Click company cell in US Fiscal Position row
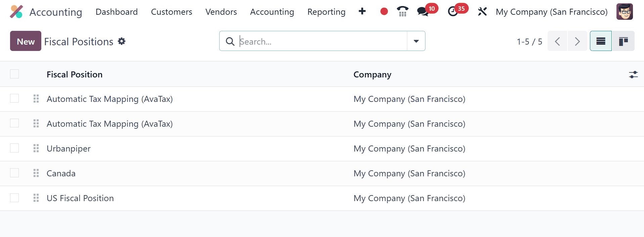Viewport: 644px width, 237px height. pos(409,198)
